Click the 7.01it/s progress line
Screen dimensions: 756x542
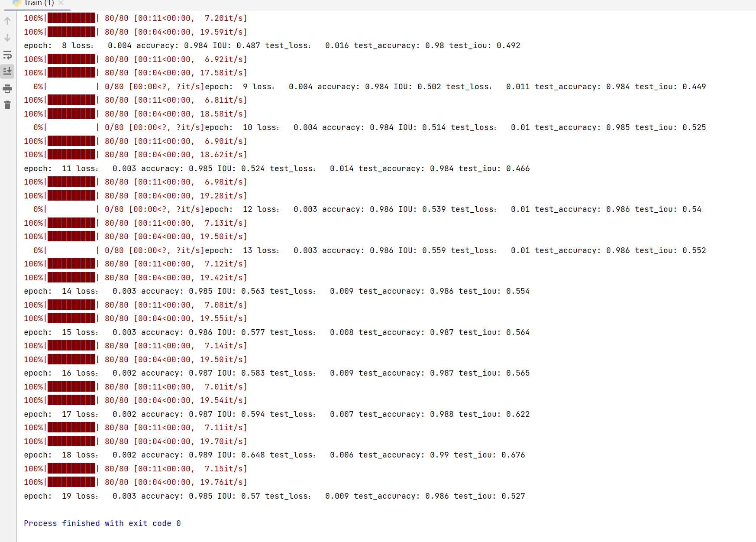136,387
